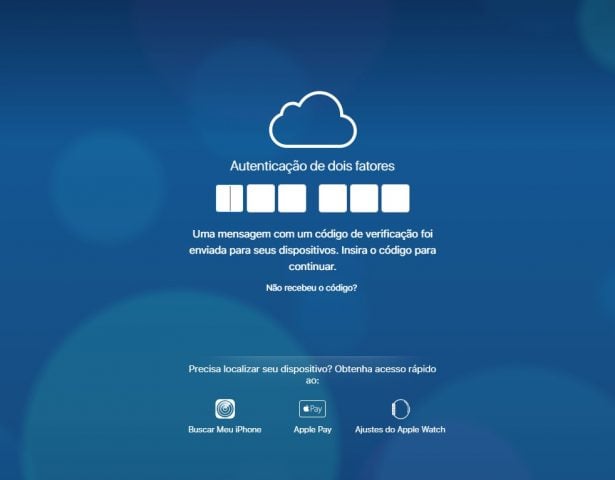The width and height of the screenshot is (615, 480).
Task: Click the iCloud cloud logo
Action: pyautogui.click(x=313, y=120)
